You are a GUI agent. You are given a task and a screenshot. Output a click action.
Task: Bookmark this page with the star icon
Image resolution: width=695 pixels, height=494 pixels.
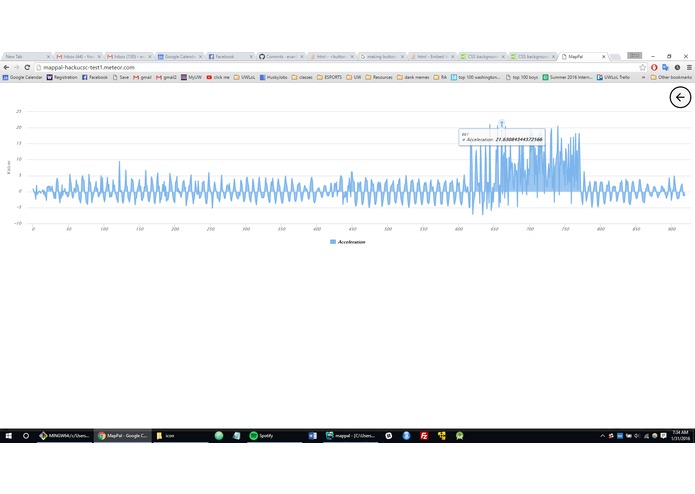click(643, 67)
